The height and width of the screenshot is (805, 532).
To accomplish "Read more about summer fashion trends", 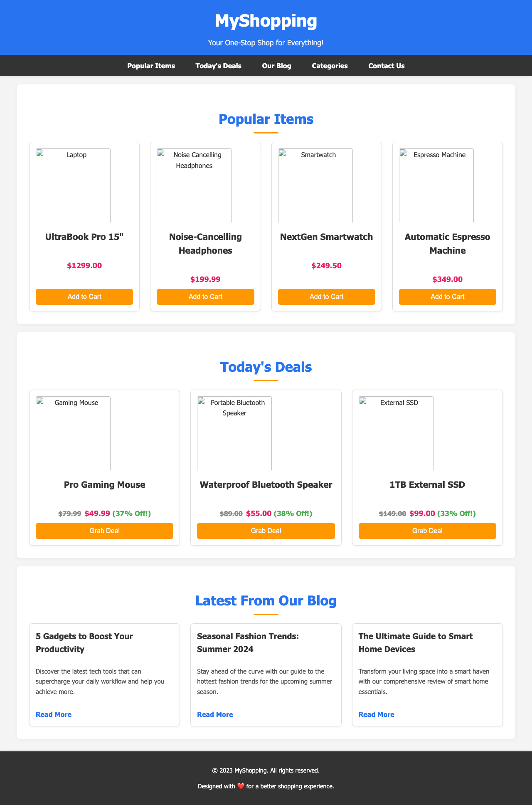I will click(214, 714).
